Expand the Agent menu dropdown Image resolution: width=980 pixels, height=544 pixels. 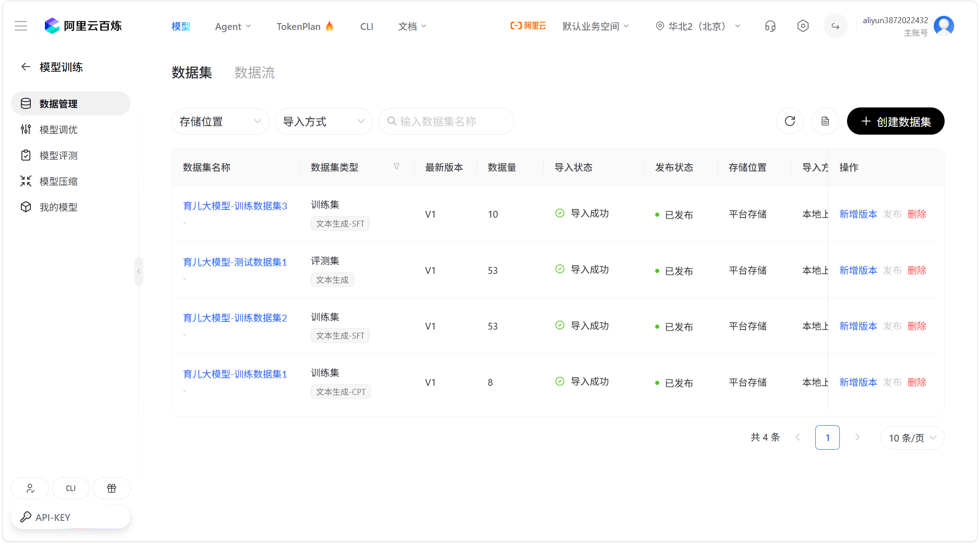233,27
